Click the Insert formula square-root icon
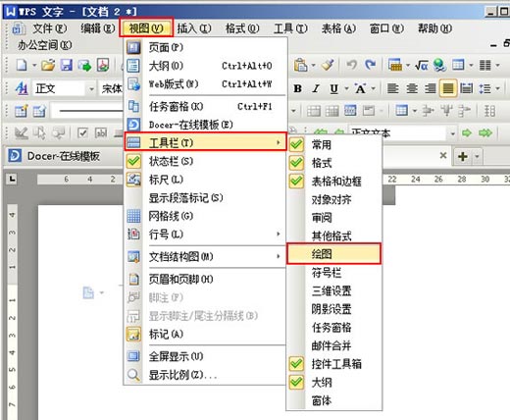This screenshot has width=510, height=420. 422,66
